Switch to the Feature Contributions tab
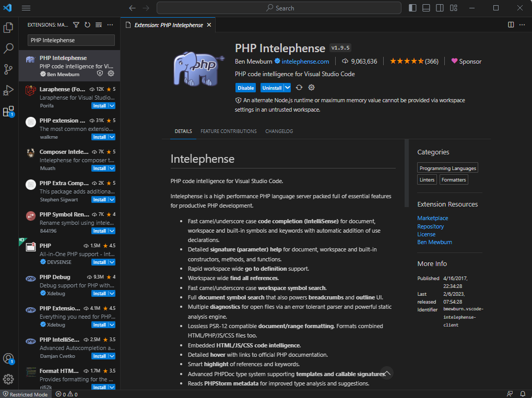The width and height of the screenshot is (532, 398). pyautogui.click(x=229, y=131)
